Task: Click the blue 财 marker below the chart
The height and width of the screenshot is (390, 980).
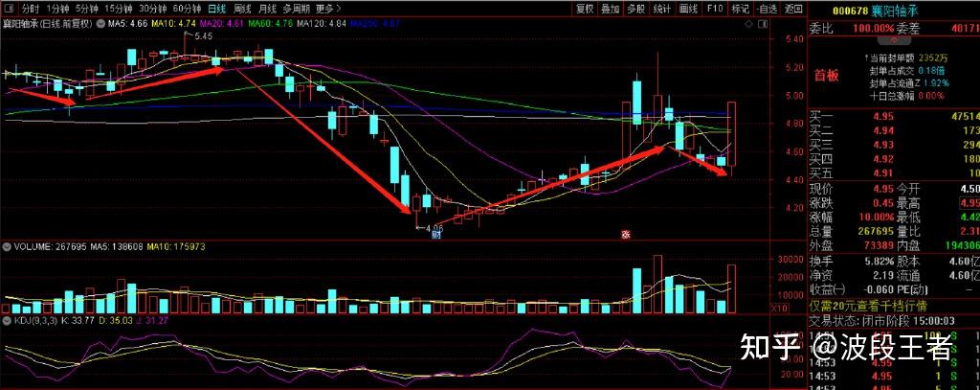Action: click(x=435, y=233)
